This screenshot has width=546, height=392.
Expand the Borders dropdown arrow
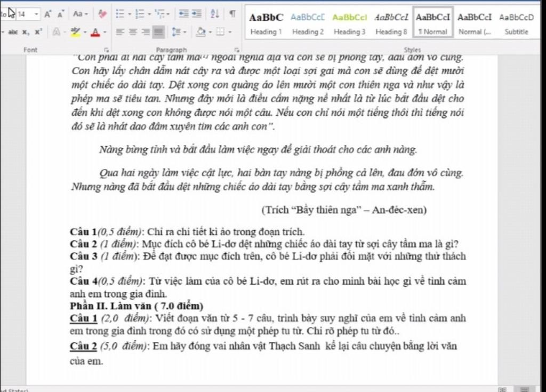point(230,33)
